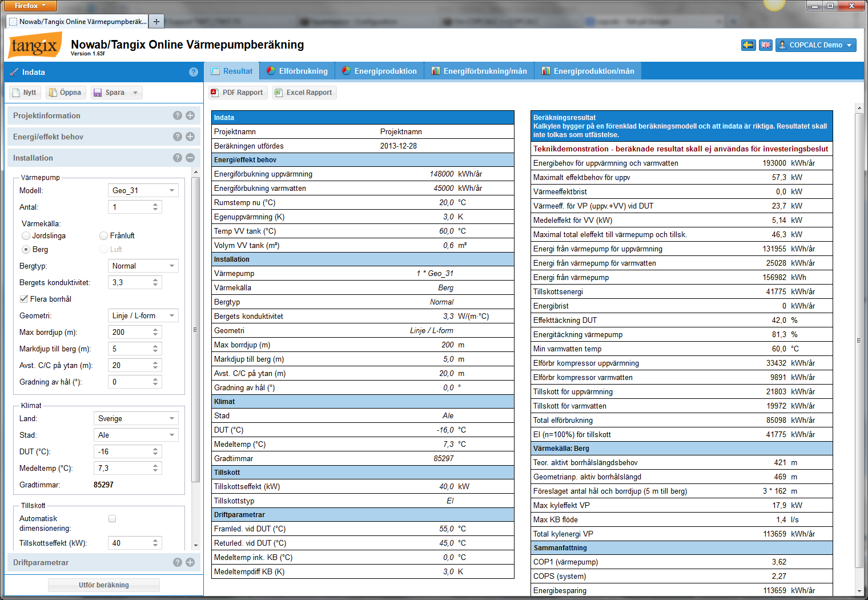Toggle the Flera borrhål checkbox
The width and height of the screenshot is (868, 600).
(24, 299)
